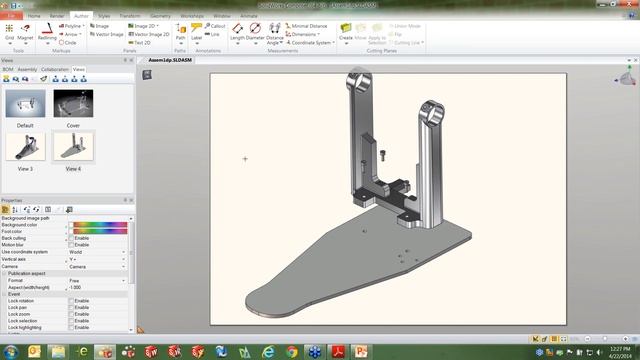Switch to the Transform ribbon tab
This screenshot has width=640, height=360.
point(130,16)
